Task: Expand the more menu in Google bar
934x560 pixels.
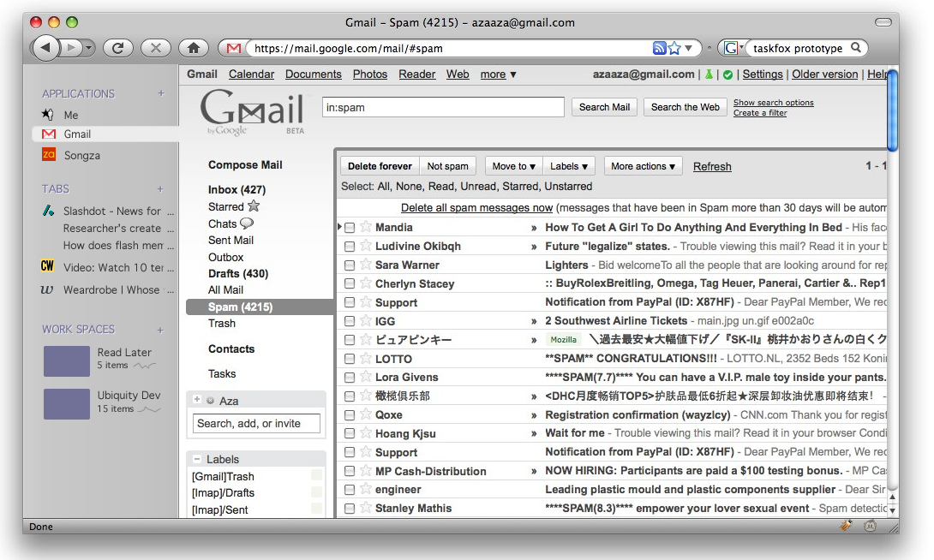Action: [x=499, y=74]
